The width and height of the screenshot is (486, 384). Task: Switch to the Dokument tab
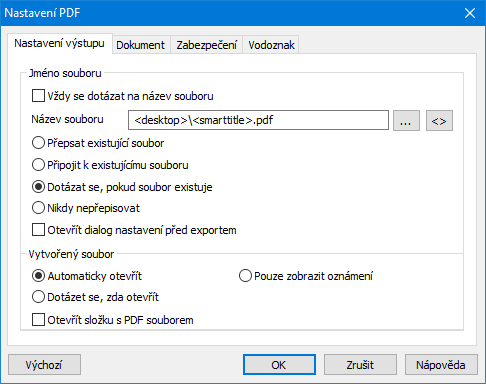coord(140,45)
